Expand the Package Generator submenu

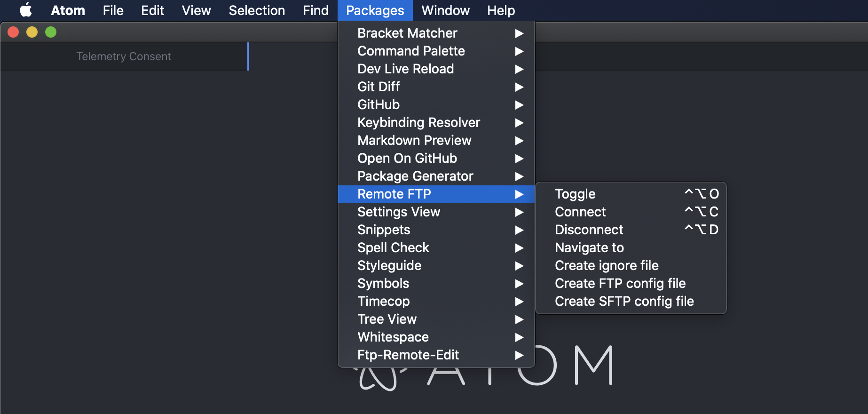point(436,176)
